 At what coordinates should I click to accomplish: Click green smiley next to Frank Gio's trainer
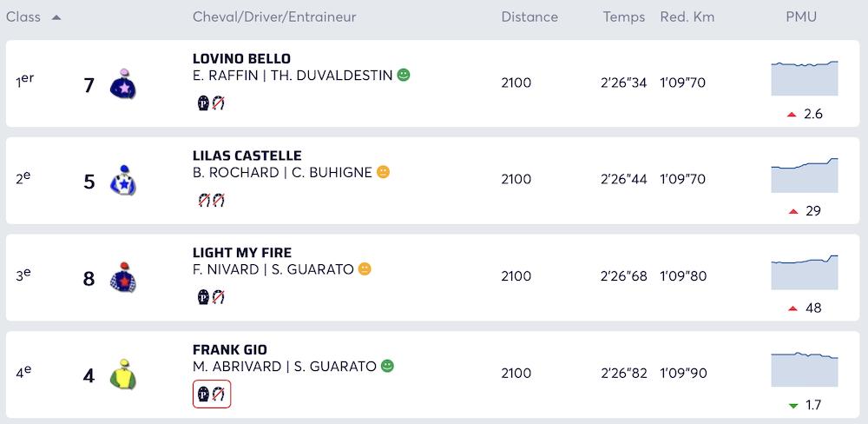(x=387, y=366)
